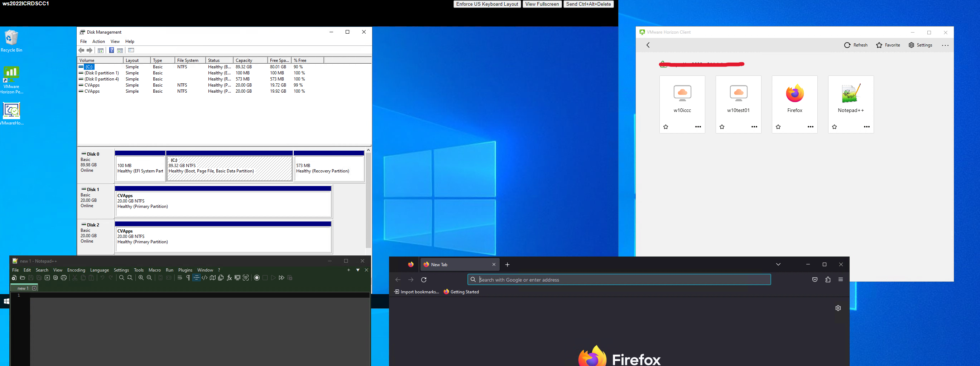Screen dimensions: 980x366
Task: Click Send Ctrl+Alt+Delete button
Action: tap(589, 4)
